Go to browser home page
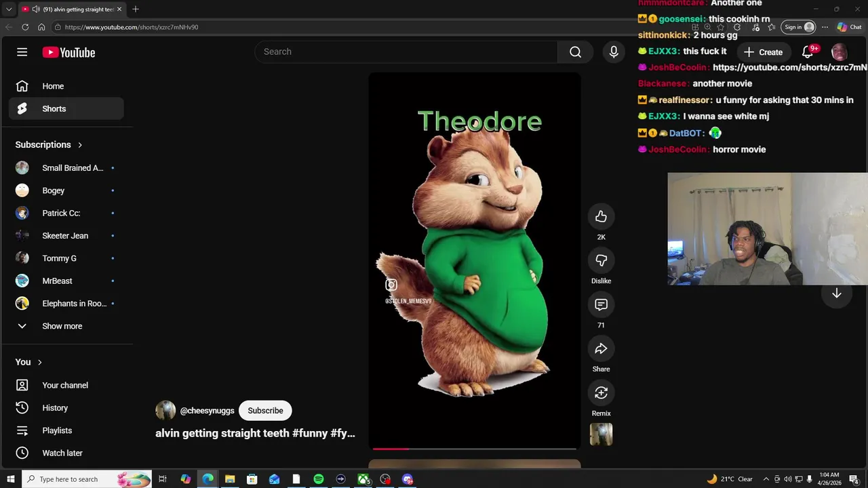This screenshot has height=488, width=868. tap(41, 27)
